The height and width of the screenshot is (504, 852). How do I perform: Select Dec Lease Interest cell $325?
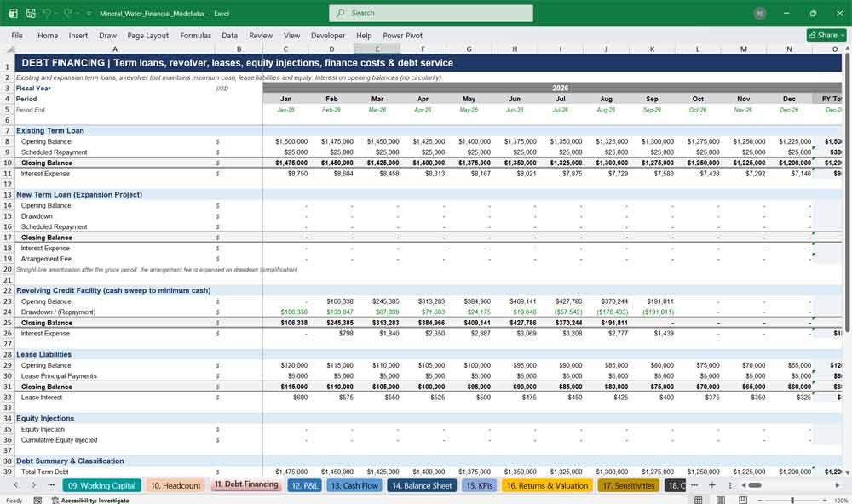[x=789, y=398]
